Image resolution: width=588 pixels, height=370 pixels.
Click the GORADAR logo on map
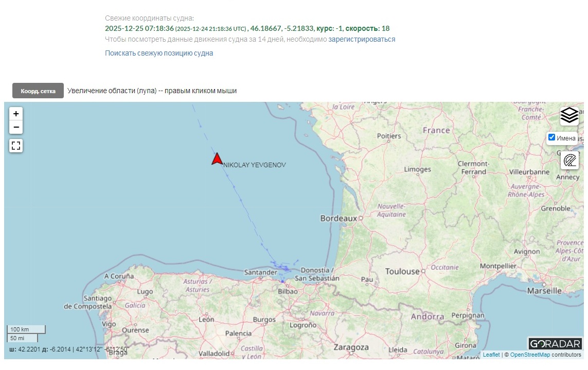point(555,344)
